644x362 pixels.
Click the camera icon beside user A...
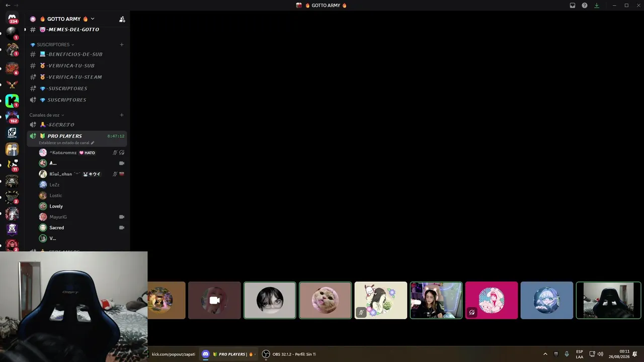coord(121,163)
